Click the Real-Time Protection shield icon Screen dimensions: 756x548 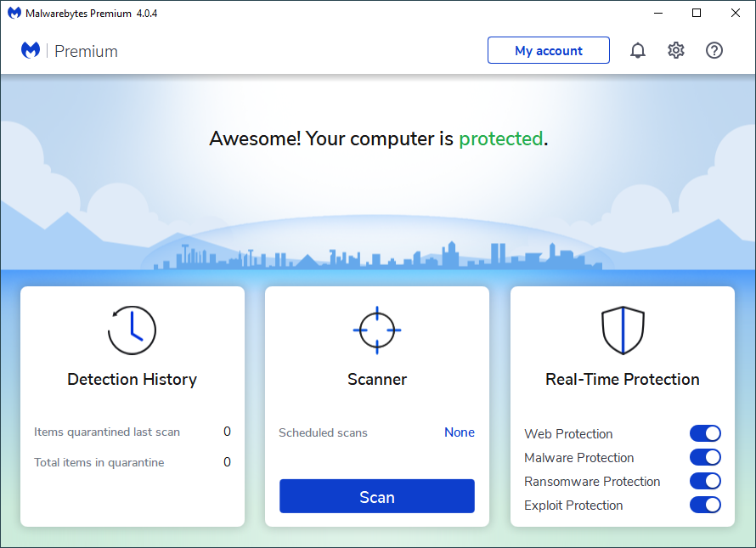tap(623, 330)
